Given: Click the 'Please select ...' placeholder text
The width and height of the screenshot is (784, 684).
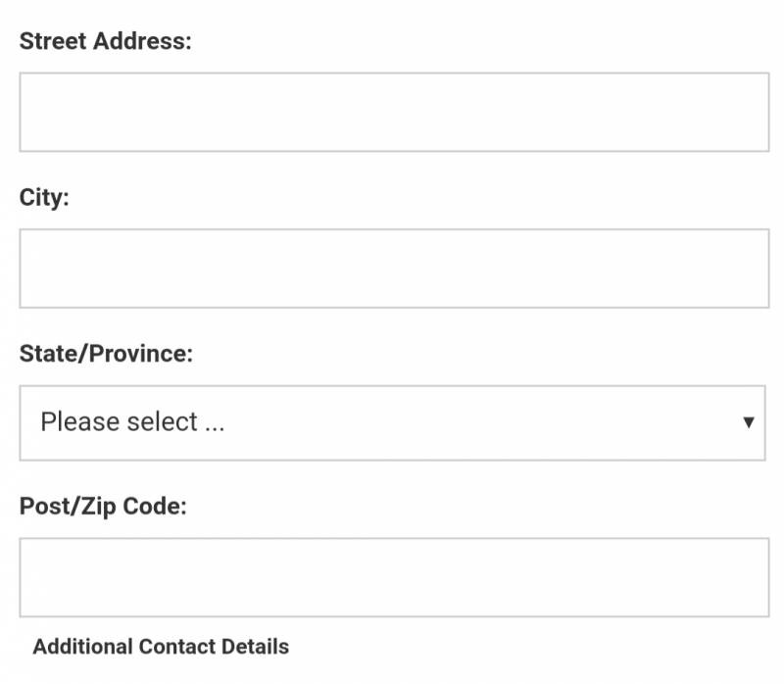Looking at the screenshot, I should point(132,422).
